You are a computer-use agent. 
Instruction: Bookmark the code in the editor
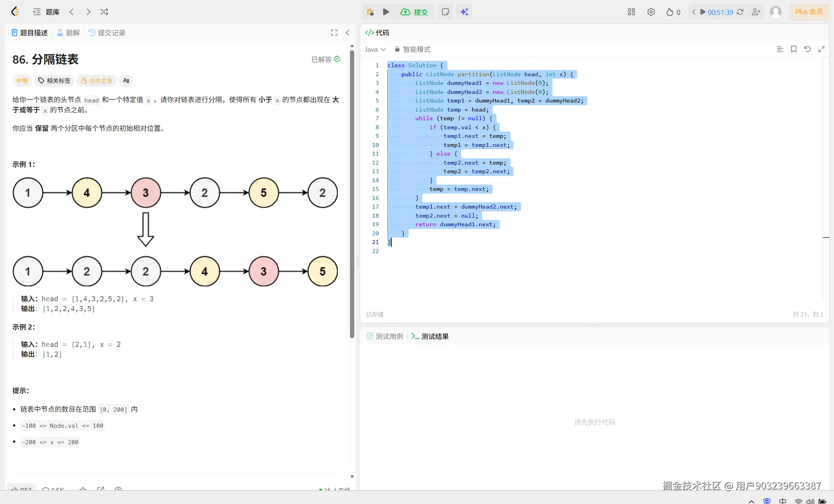pos(794,49)
